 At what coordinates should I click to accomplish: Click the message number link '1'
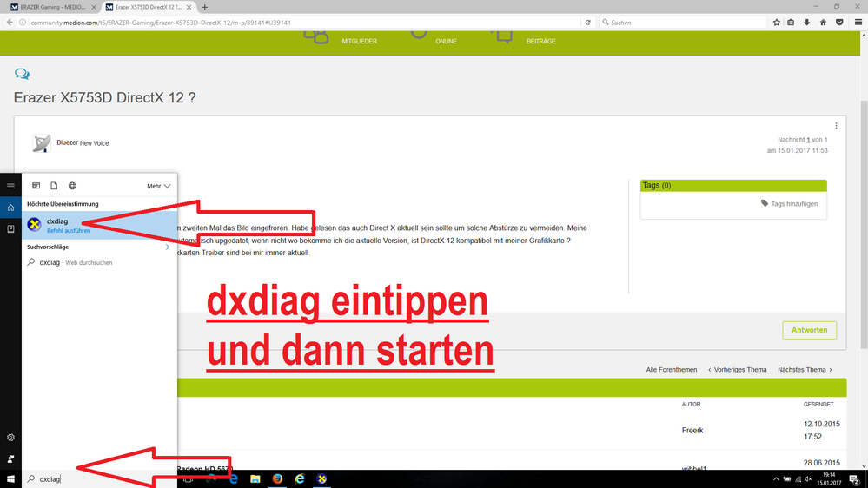[x=808, y=140]
